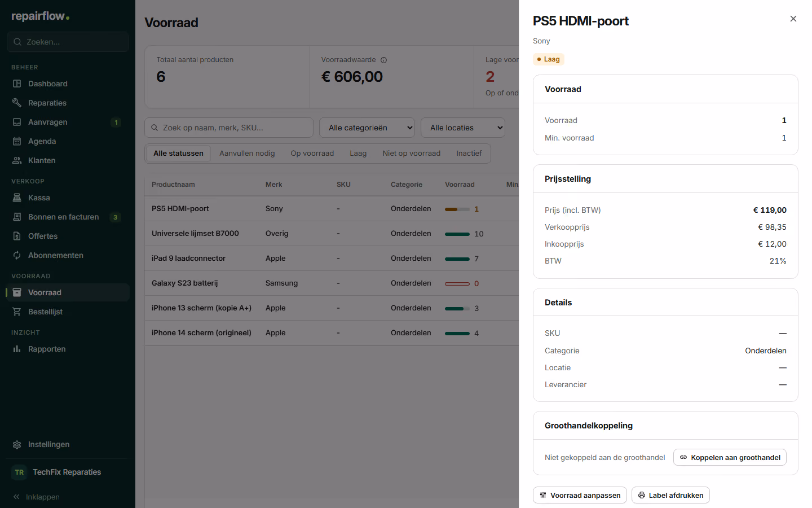Click Koppelen aan groothandel button
Screen dimensions: 812x508
(x=730, y=457)
